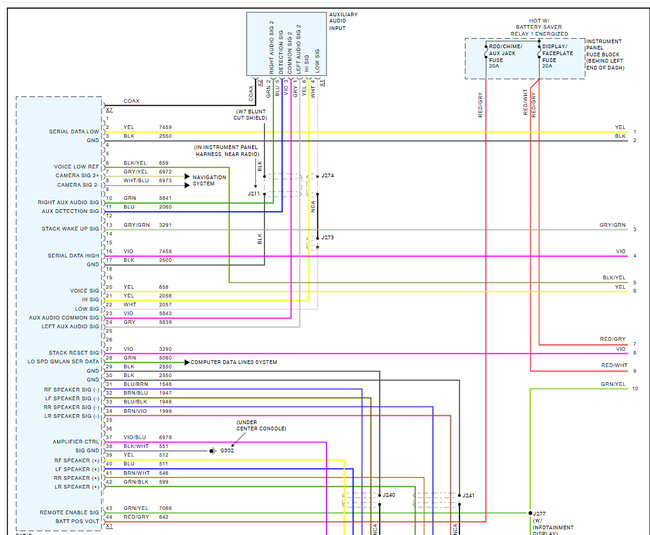Click the NAVIGATION SYSTEM label
Image resolution: width=650 pixels, height=535 pixels.
[209, 180]
